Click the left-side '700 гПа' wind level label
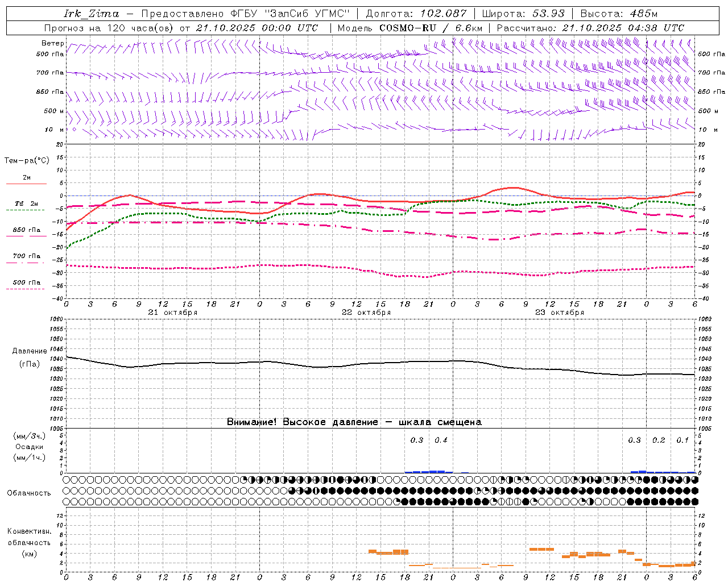Screen dimensions: 728x582 pyautogui.click(x=50, y=73)
